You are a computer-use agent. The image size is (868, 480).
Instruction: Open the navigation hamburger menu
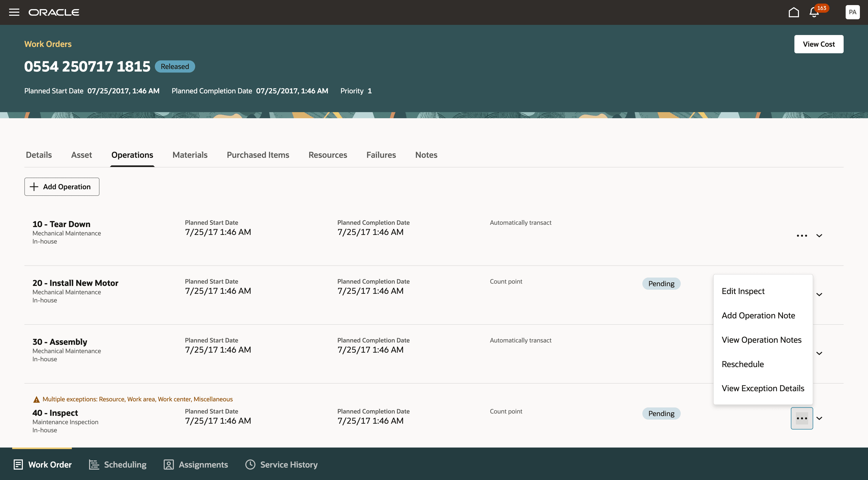[14, 12]
